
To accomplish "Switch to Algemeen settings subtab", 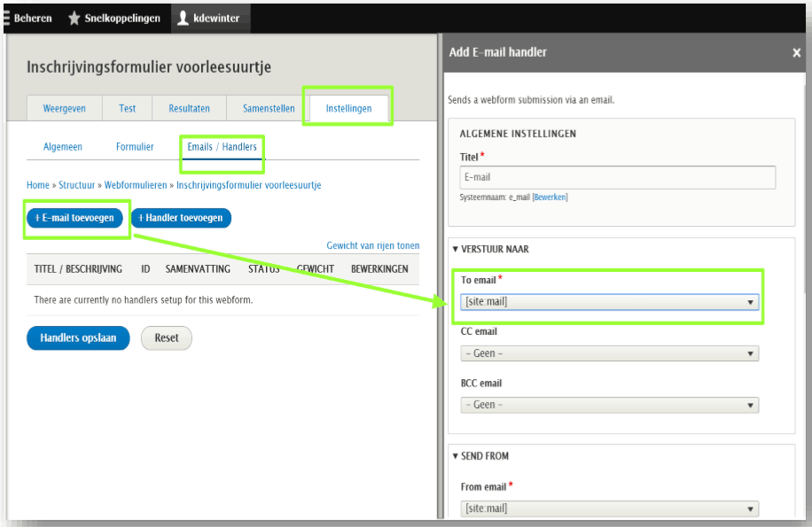I will click(63, 147).
